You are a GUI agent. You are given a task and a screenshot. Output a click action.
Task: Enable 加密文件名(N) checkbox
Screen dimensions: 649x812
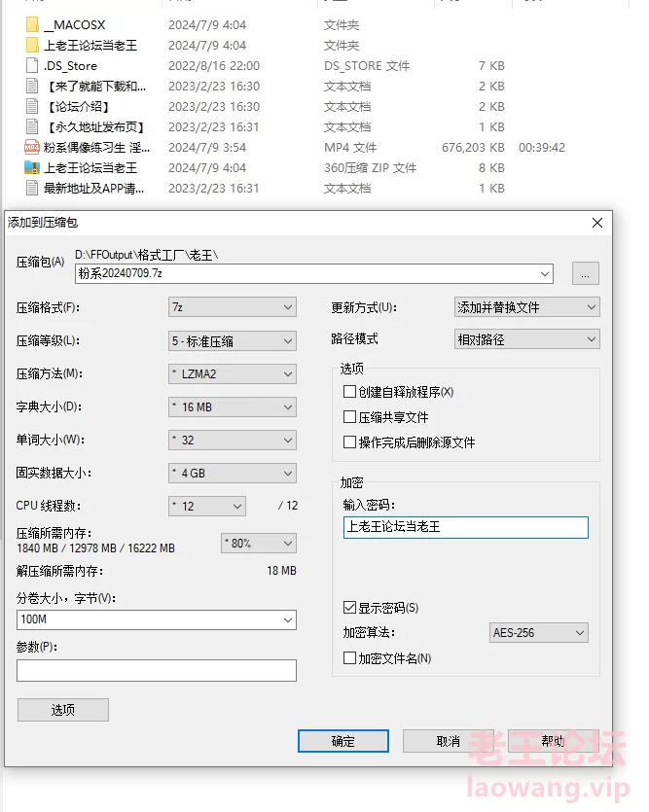pos(349,658)
